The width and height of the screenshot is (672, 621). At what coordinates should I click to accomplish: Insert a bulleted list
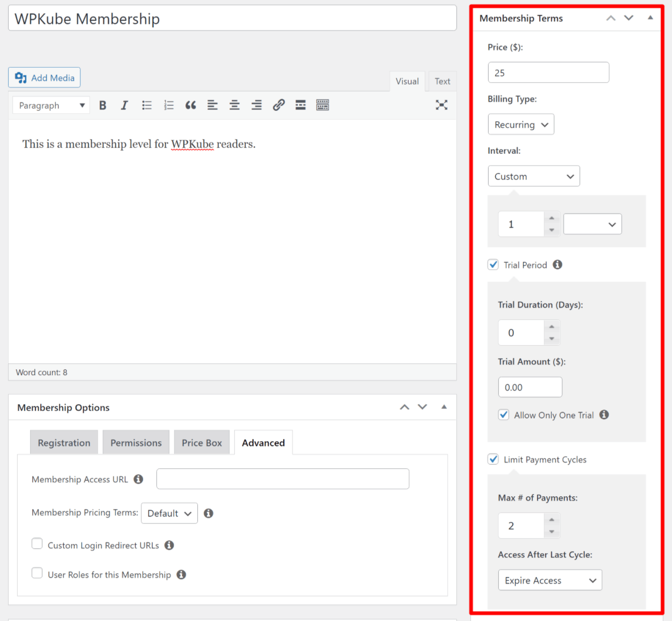click(147, 105)
